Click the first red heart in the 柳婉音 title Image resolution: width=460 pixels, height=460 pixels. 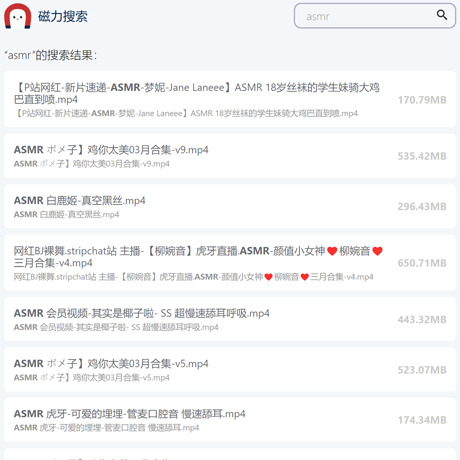coord(332,251)
